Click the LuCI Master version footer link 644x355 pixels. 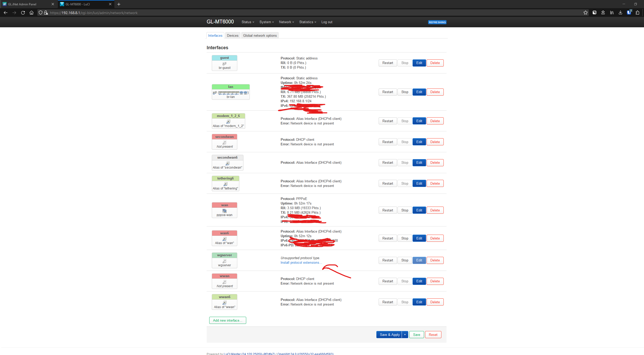(x=249, y=354)
